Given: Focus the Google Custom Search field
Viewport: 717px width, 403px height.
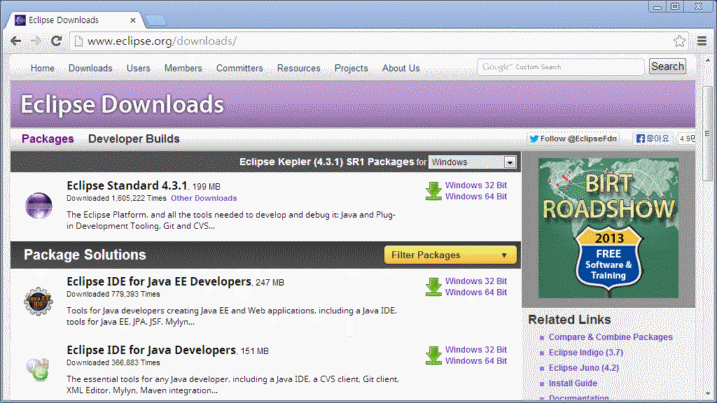Looking at the screenshot, I should point(561,67).
